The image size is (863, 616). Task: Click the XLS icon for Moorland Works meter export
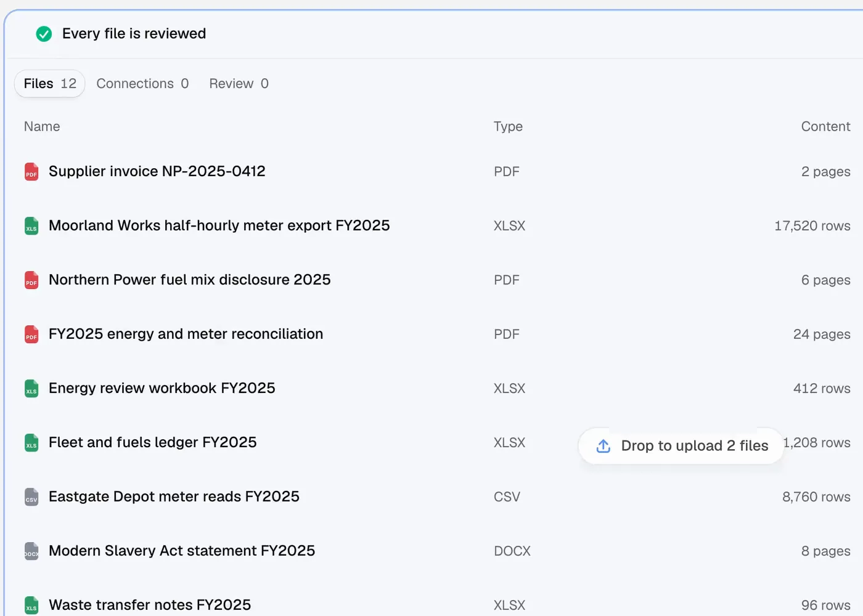[31, 226]
